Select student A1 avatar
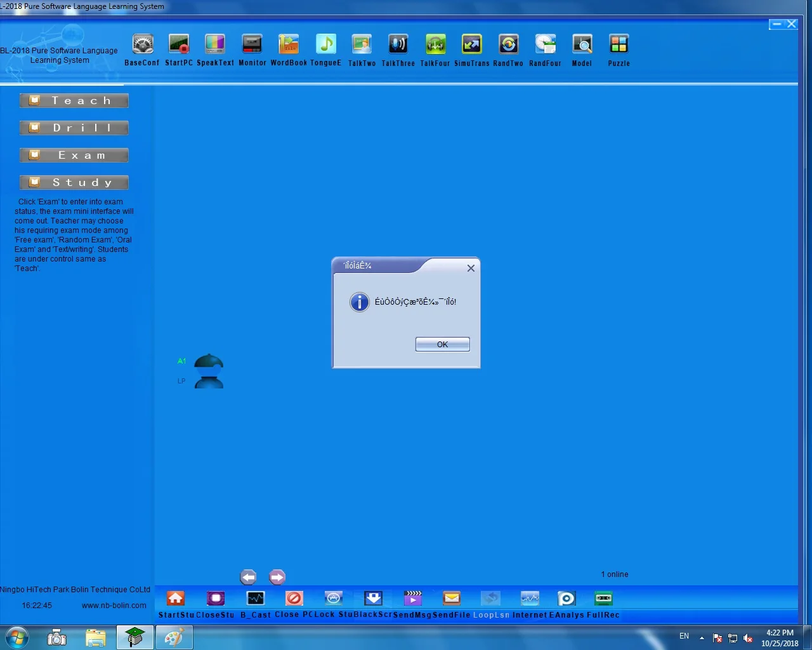This screenshot has height=650, width=812. tap(209, 371)
